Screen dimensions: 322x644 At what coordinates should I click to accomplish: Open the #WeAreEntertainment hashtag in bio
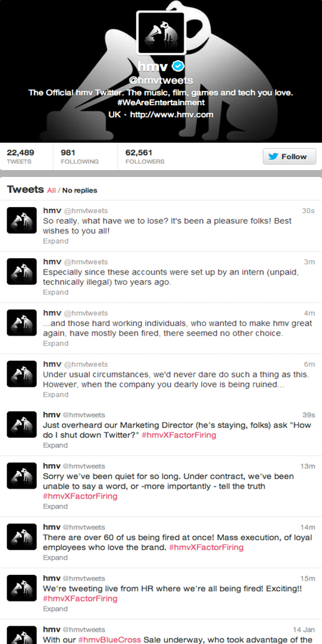pyautogui.click(x=161, y=103)
